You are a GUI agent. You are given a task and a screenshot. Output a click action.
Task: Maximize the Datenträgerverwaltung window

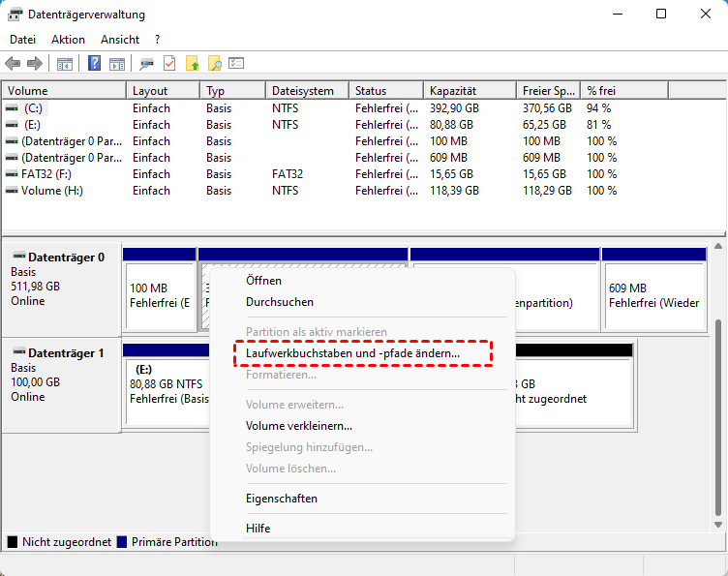[661, 14]
